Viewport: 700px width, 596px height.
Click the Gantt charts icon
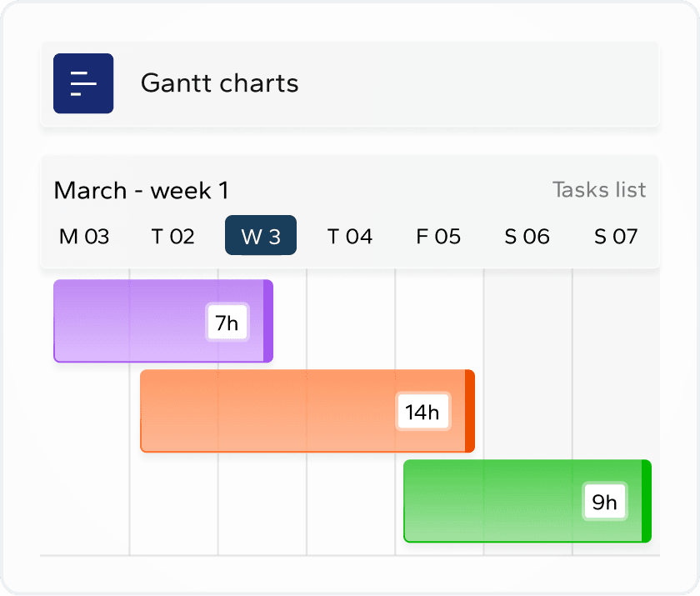click(x=83, y=83)
